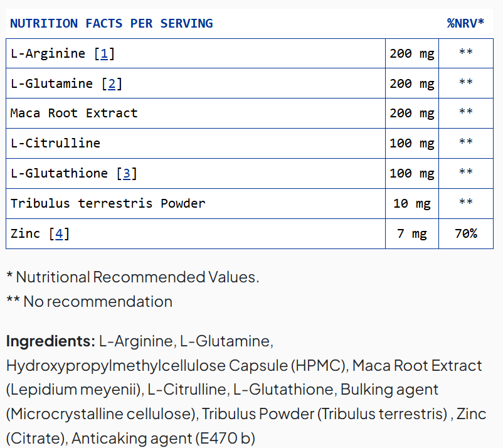Click the Nutrition Facts Per Serving header
This screenshot has height=448, width=503.
(x=112, y=24)
